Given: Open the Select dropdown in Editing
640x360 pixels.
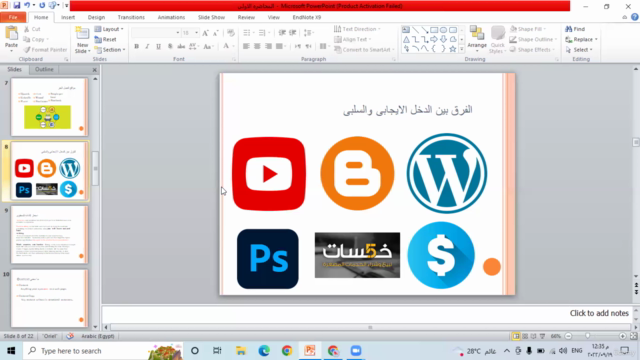Looking at the screenshot, I should (x=579, y=49).
